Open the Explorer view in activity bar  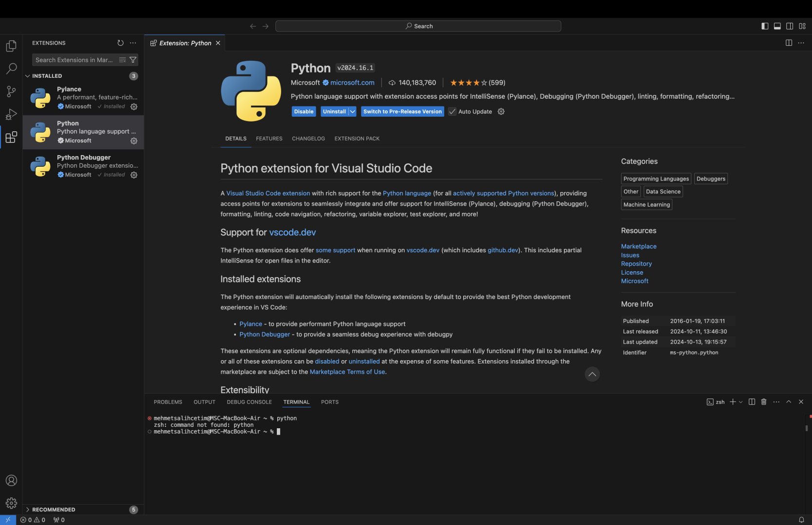(11, 46)
